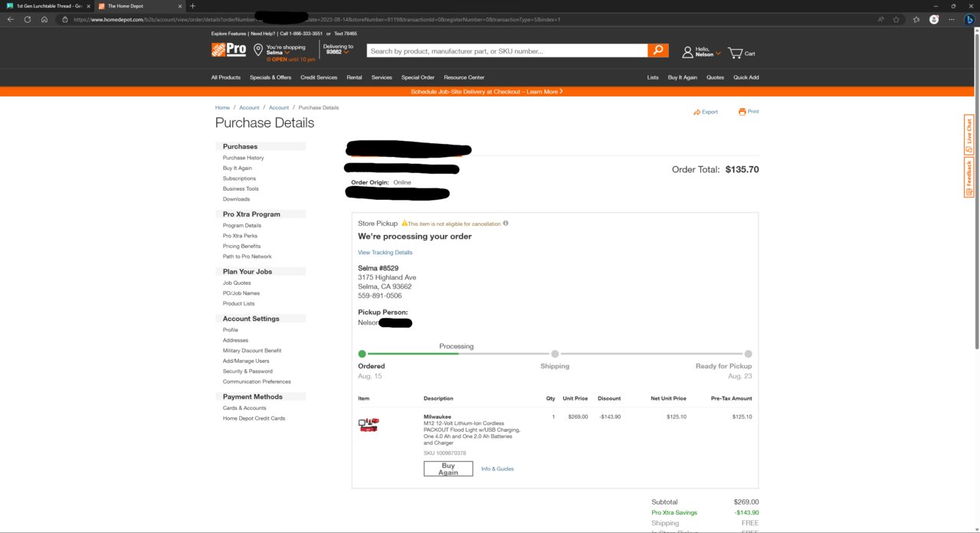This screenshot has height=533, width=980.
Task: Click the orange search magnifier button
Action: pos(657,51)
